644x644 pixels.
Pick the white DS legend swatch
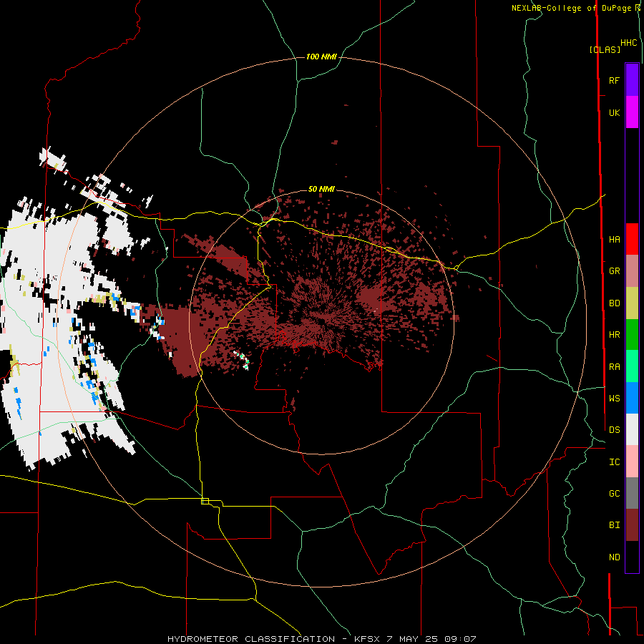[632, 429]
